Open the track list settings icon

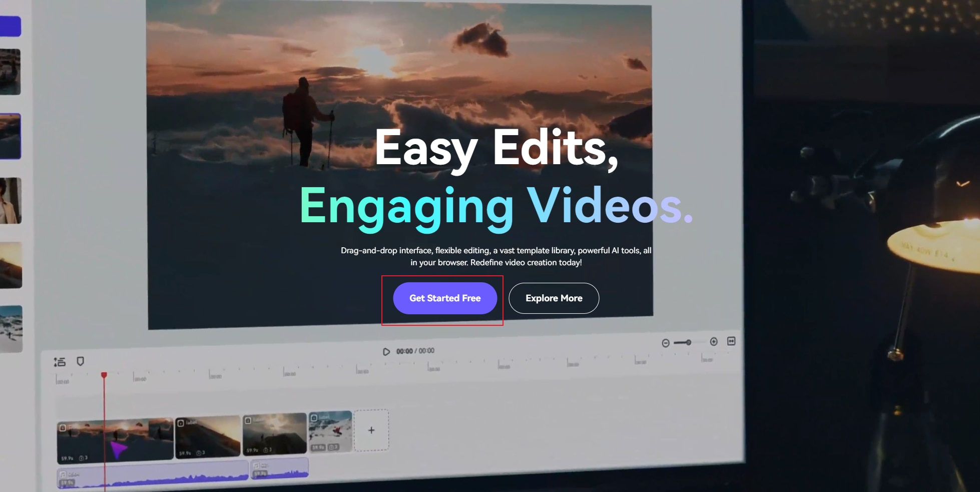[x=60, y=362]
